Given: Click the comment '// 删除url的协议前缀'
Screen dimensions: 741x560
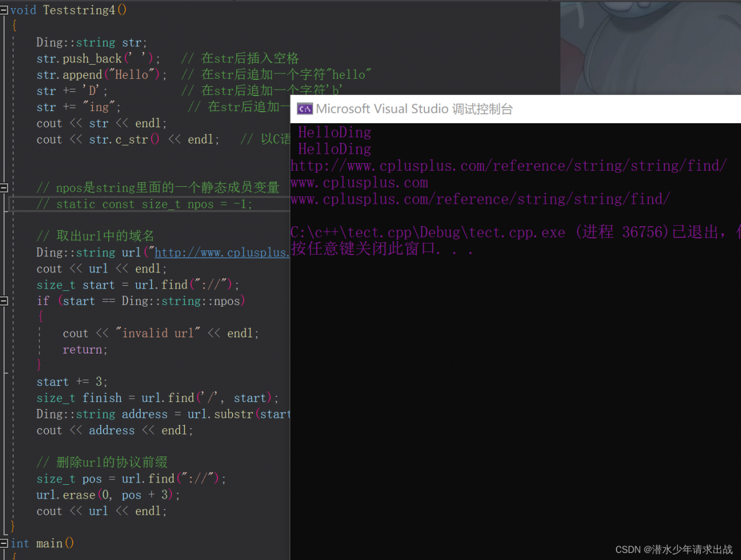Looking at the screenshot, I should click(x=102, y=462).
